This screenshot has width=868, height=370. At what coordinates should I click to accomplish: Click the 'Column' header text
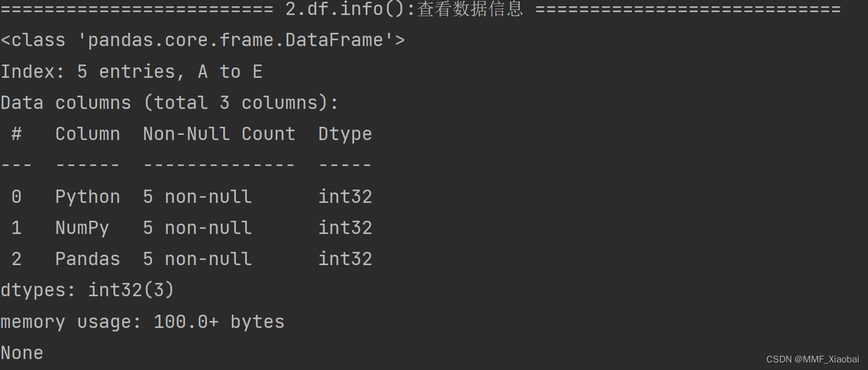click(x=88, y=134)
